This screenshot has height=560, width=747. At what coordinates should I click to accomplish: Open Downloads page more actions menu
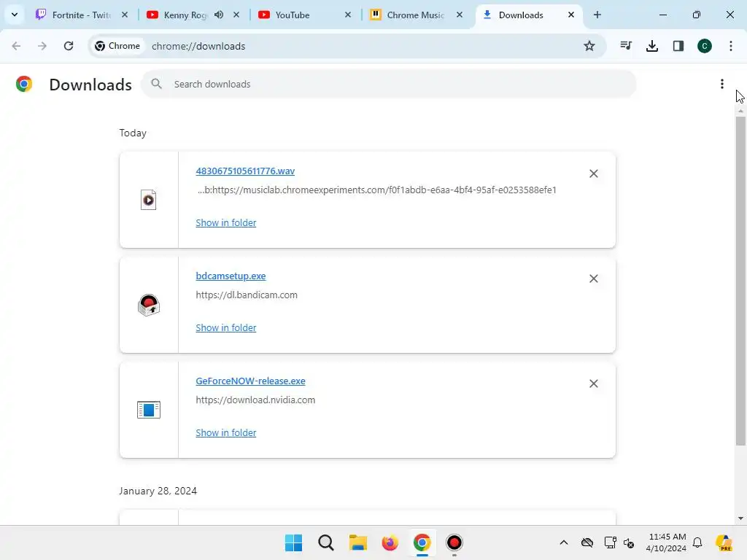(722, 84)
